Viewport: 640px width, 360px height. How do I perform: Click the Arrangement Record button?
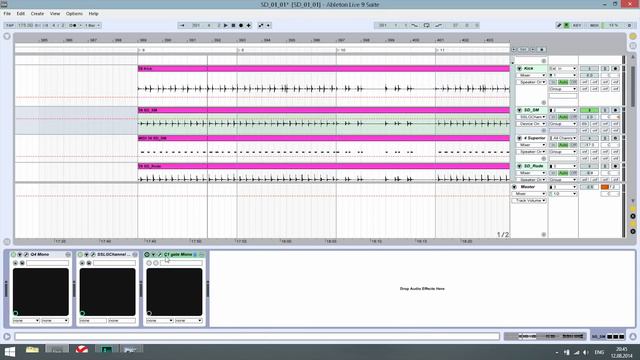pos(241,25)
